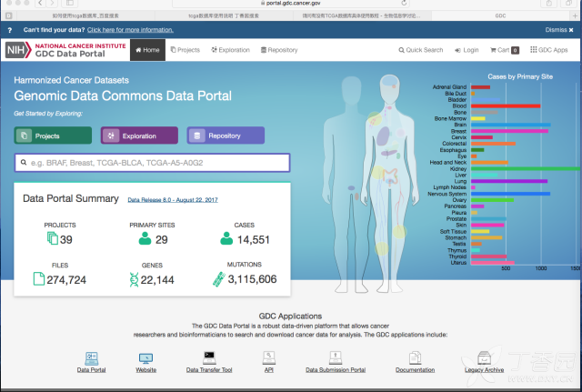Open Quick Search
This screenshot has width=582, height=392.
point(421,50)
